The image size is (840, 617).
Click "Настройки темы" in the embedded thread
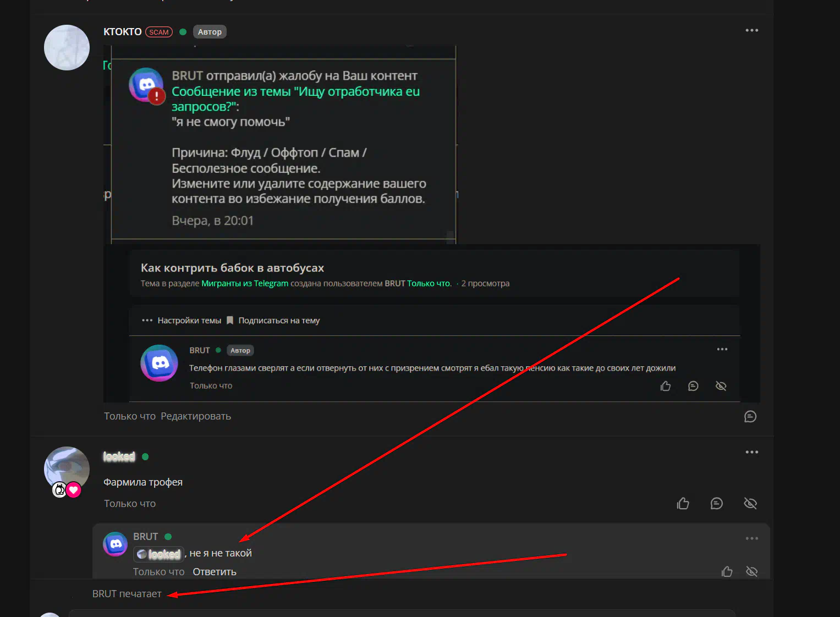point(189,320)
